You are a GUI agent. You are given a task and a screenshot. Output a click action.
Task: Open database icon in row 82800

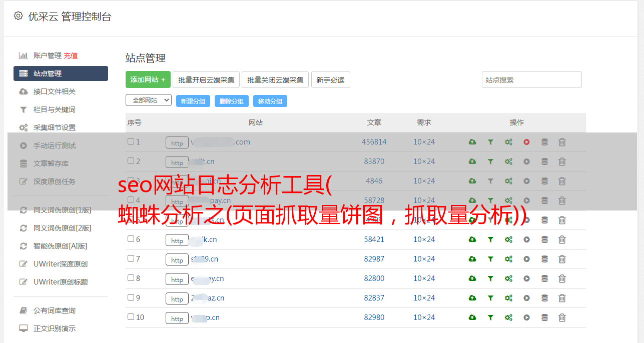pyautogui.click(x=544, y=278)
